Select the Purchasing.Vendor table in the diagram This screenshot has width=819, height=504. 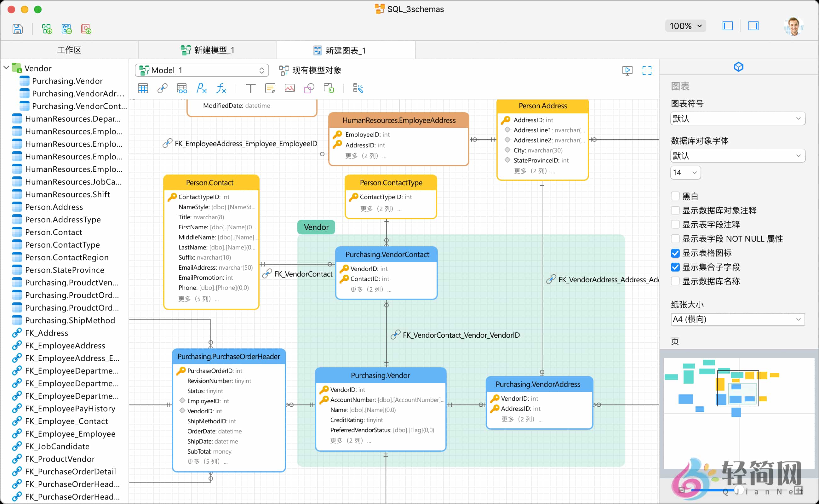tap(380, 375)
